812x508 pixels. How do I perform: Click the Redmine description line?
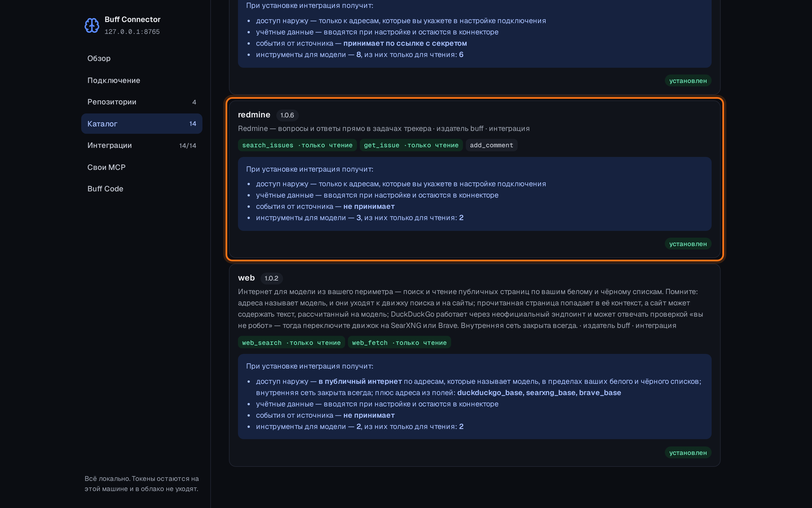(384, 129)
